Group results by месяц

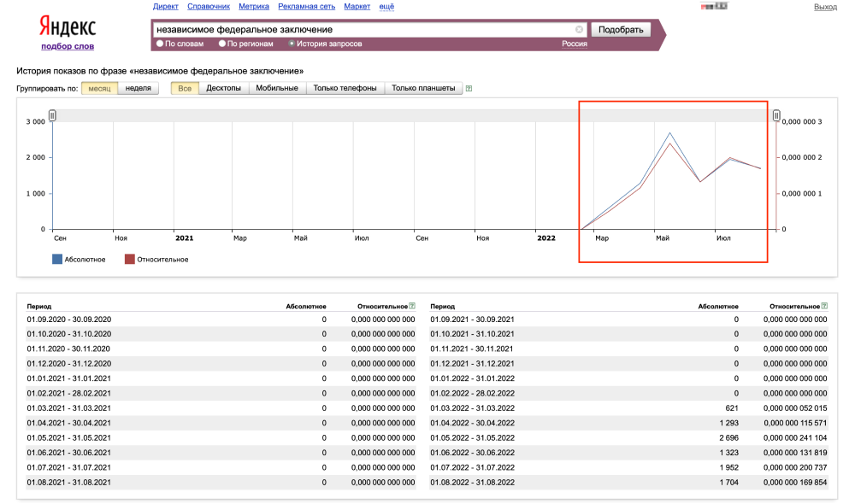coord(99,88)
